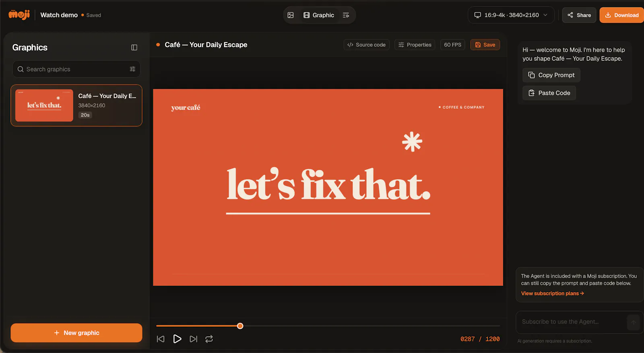Select the Café graphic thumbnail
Viewport: 644px width, 353px height.
pyautogui.click(x=44, y=105)
